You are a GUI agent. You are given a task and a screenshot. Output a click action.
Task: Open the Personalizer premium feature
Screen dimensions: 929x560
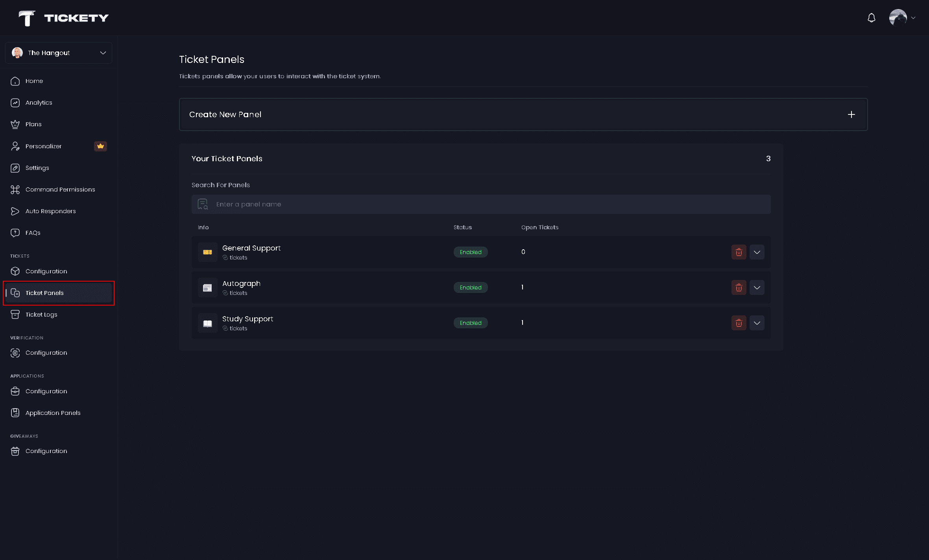(43, 146)
